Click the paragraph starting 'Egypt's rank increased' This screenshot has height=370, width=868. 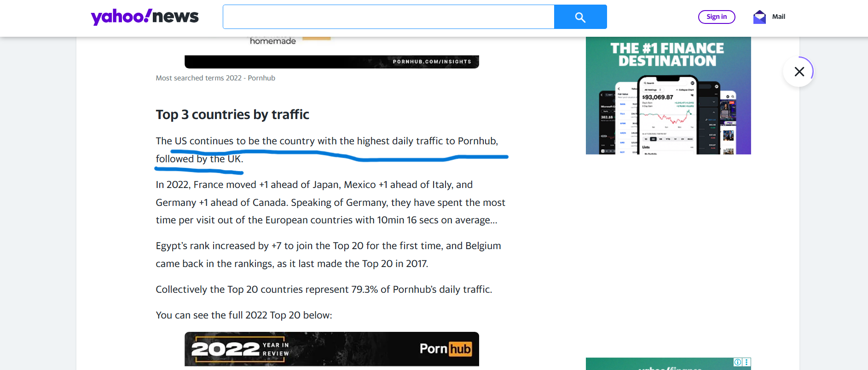(x=329, y=255)
